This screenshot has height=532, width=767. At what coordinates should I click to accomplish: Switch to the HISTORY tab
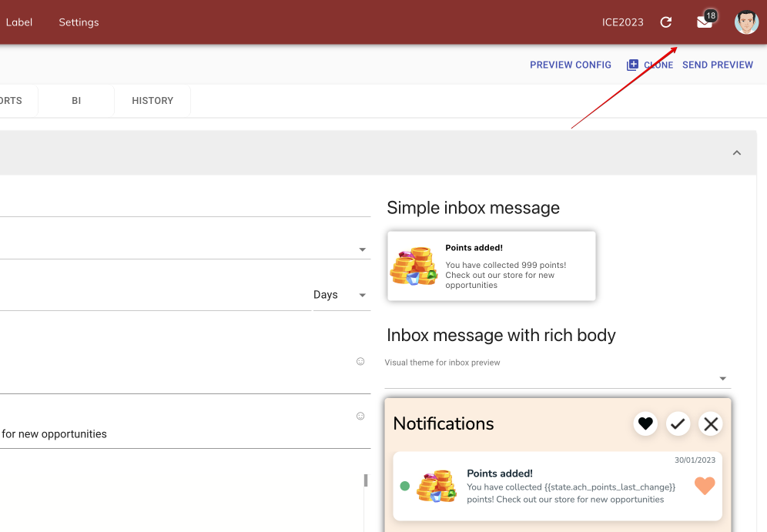coord(152,101)
